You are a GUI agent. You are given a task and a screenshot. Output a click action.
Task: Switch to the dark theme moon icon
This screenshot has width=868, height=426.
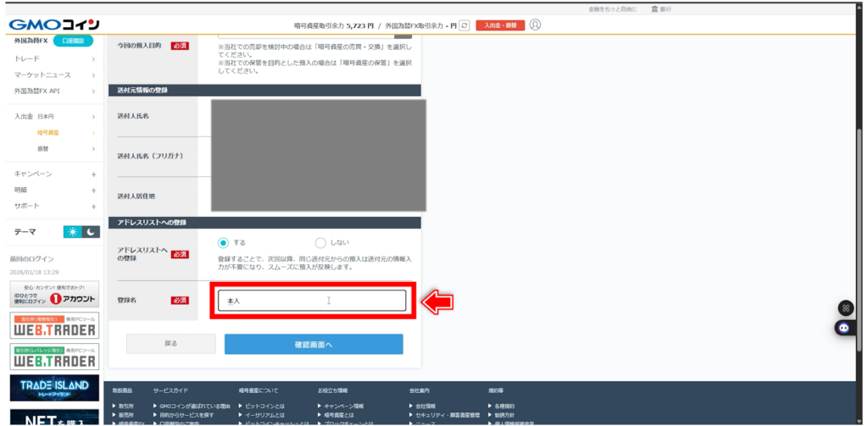[90, 232]
